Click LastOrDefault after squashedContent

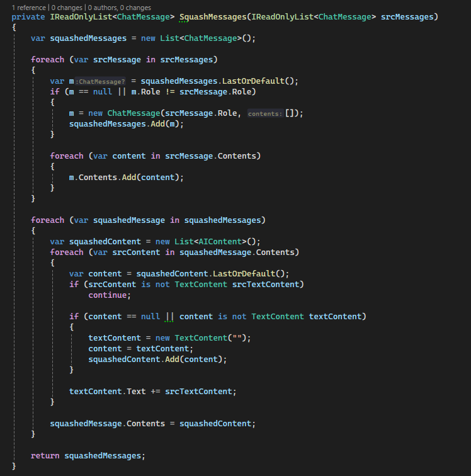244,274
